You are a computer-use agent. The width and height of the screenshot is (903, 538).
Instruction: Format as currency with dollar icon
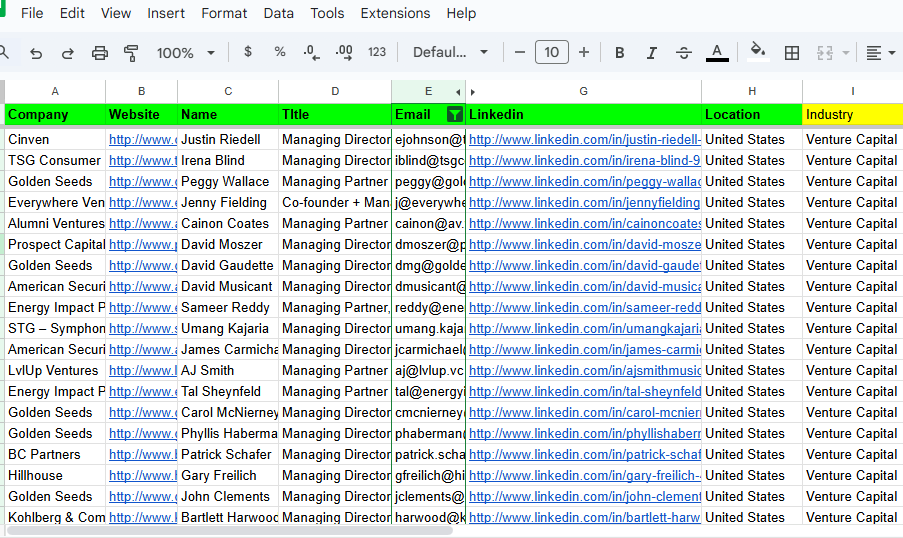[248, 52]
